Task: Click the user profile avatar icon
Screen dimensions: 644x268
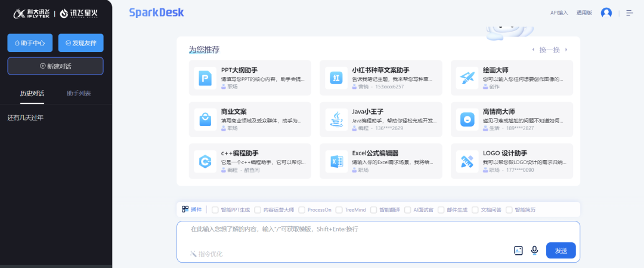Action: point(606,13)
